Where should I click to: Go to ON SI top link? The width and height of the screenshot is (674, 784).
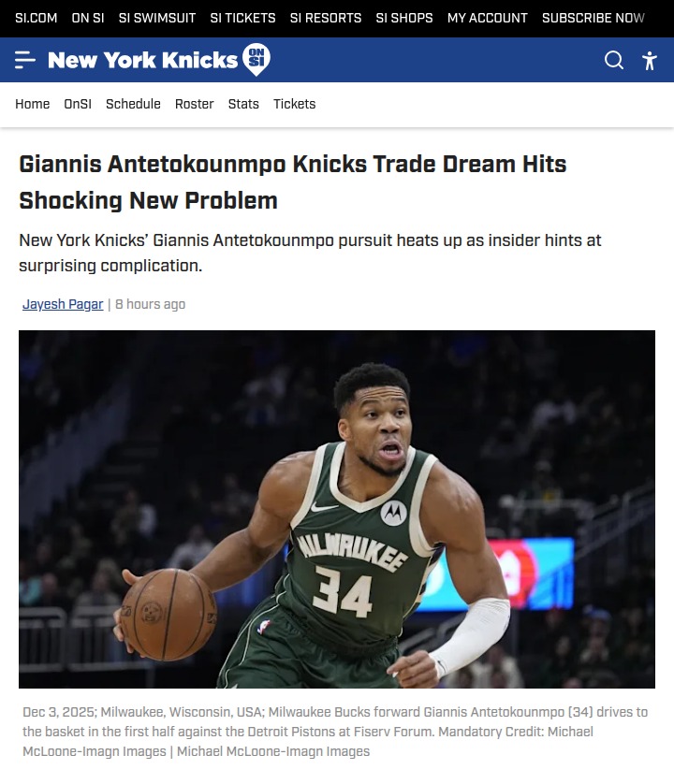(88, 18)
